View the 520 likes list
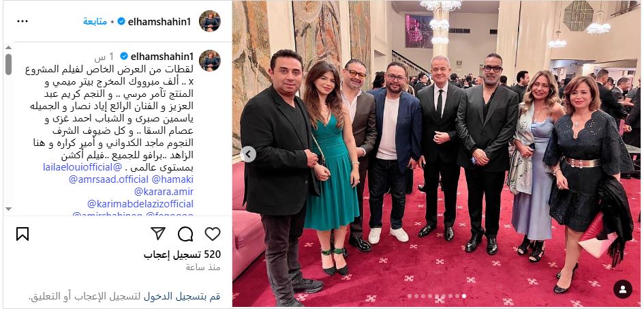 pos(182,254)
